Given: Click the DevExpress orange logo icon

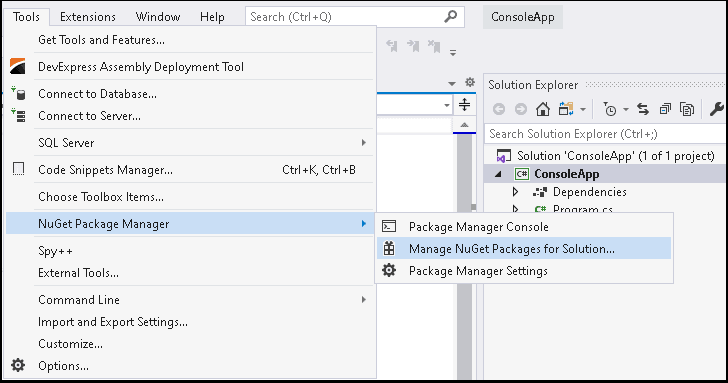Looking at the screenshot, I should pos(18,66).
